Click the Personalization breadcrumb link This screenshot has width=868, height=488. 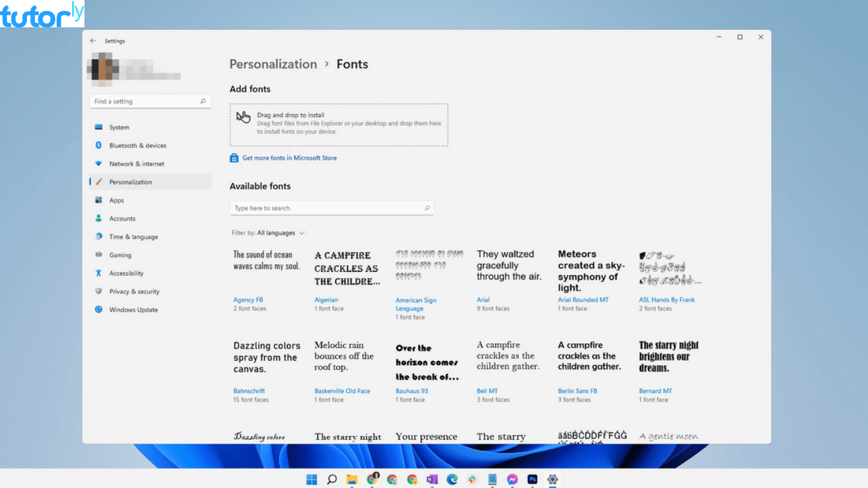pos(273,64)
